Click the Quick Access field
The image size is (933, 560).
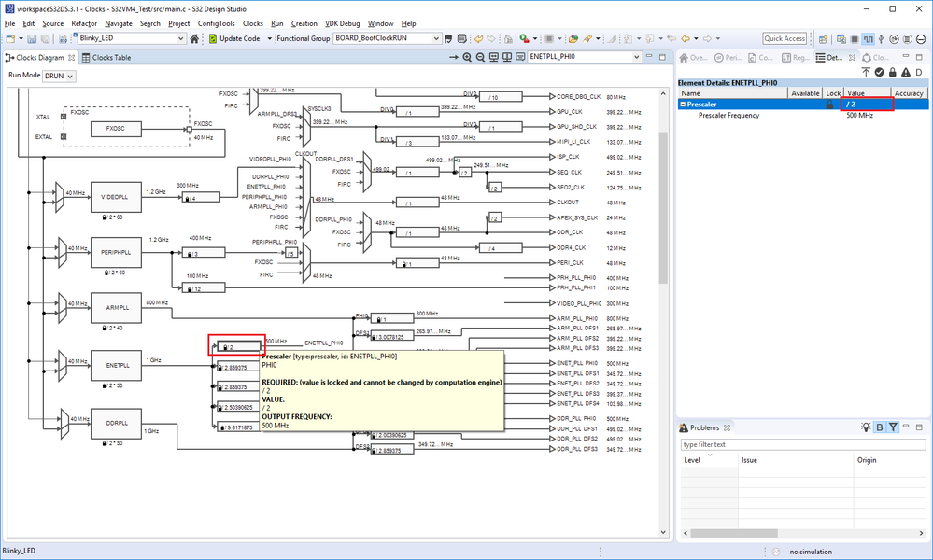coord(785,38)
